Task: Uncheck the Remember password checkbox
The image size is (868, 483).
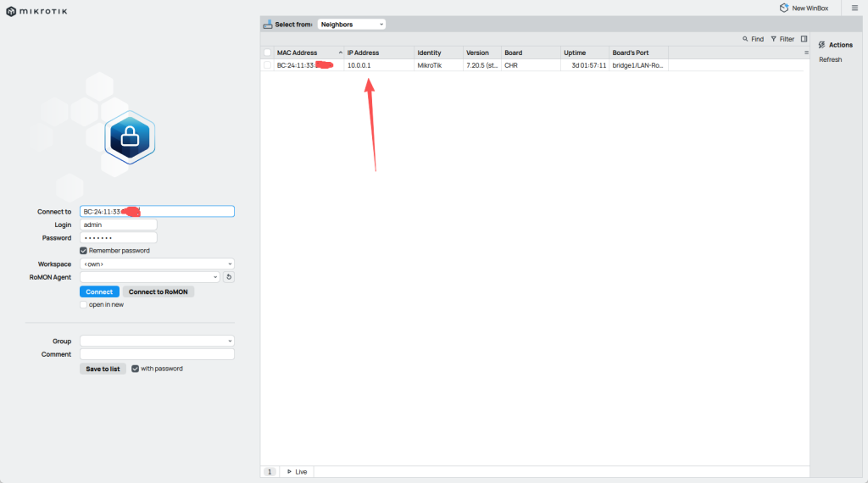Action: [84, 251]
